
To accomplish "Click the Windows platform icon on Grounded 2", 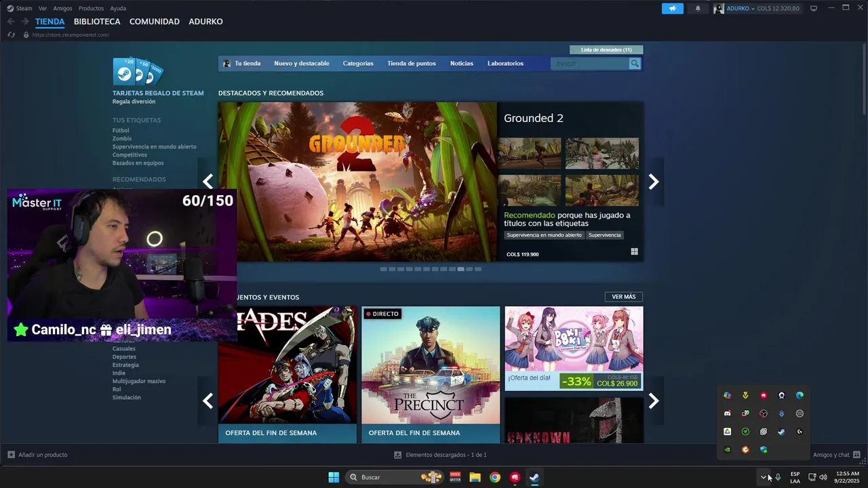I will [x=634, y=251].
